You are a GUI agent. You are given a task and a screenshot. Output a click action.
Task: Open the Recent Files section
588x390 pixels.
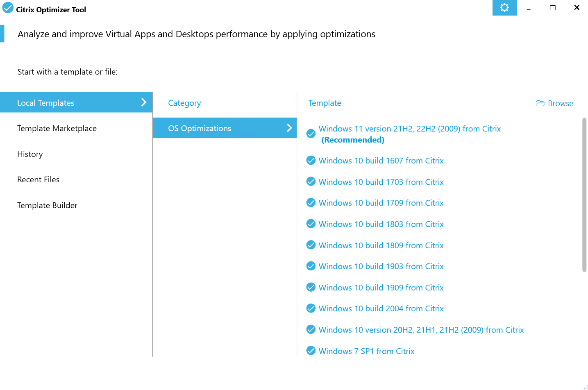[38, 180]
